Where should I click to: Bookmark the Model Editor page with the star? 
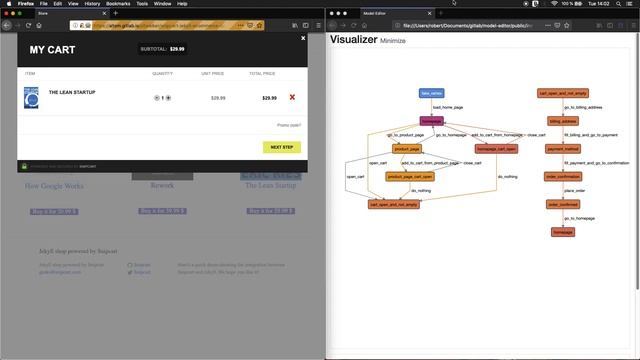(x=567, y=25)
